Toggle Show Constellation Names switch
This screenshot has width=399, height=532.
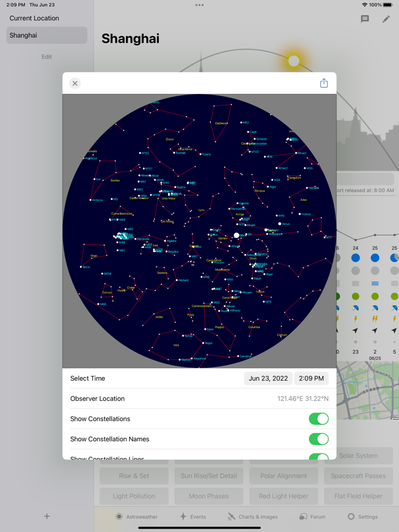pyautogui.click(x=319, y=439)
